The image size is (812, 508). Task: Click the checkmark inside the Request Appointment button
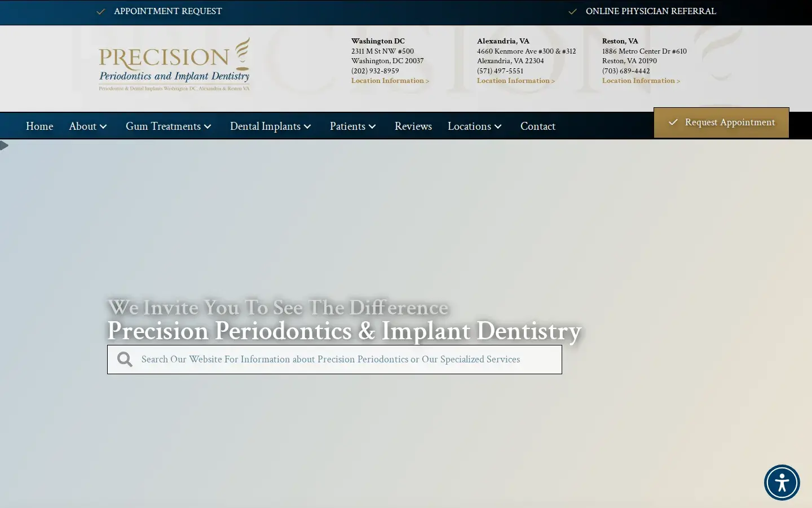[x=673, y=122]
